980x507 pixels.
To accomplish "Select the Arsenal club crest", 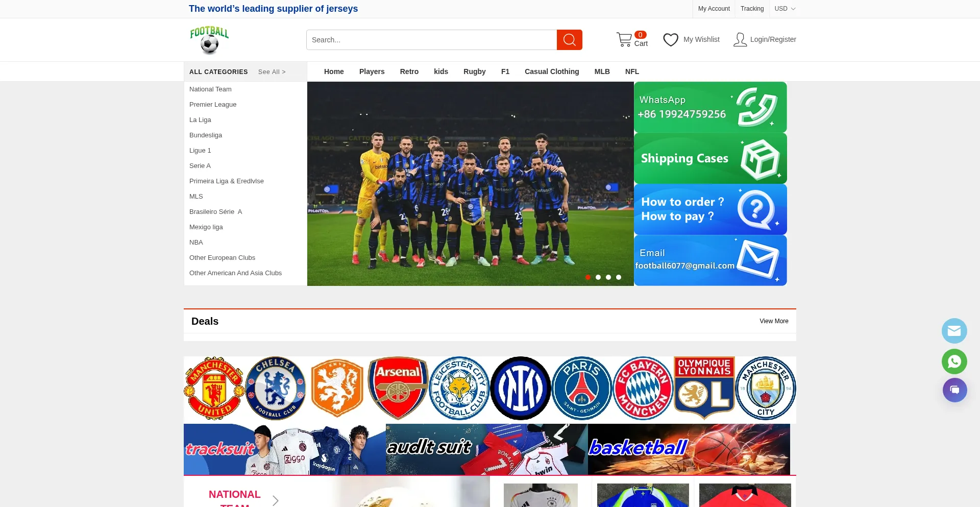I will click(x=398, y=388).
